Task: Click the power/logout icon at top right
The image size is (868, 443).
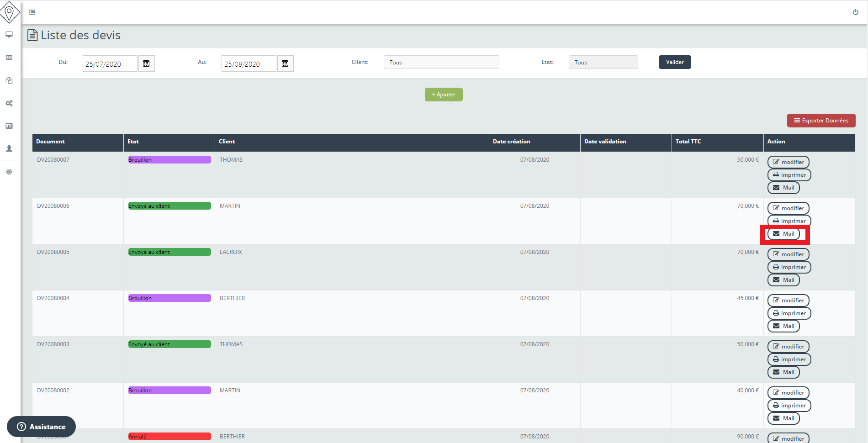Action: [855, 12]
